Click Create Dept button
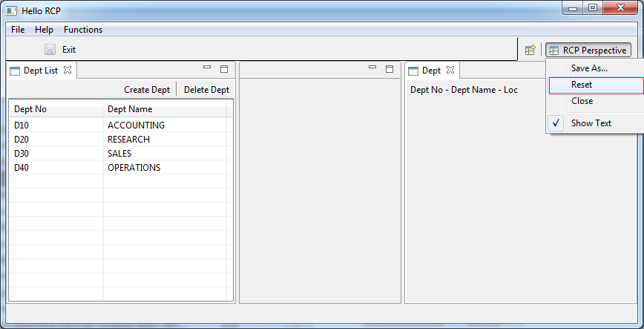 [x=147, y=90]
